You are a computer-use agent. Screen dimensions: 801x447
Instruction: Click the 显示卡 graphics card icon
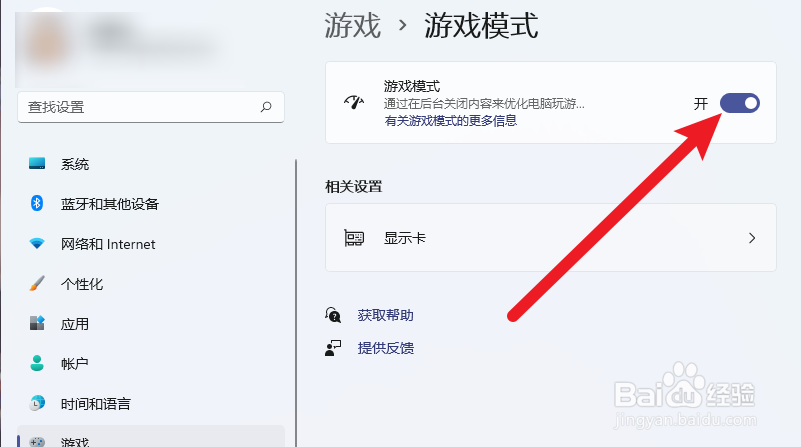pyautogui.click(x=354, y=238)
